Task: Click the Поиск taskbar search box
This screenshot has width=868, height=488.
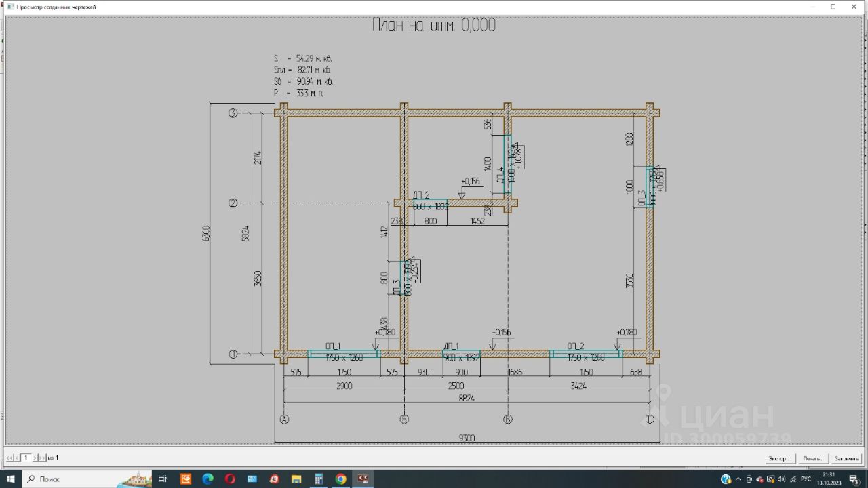Action: (87, 479)
